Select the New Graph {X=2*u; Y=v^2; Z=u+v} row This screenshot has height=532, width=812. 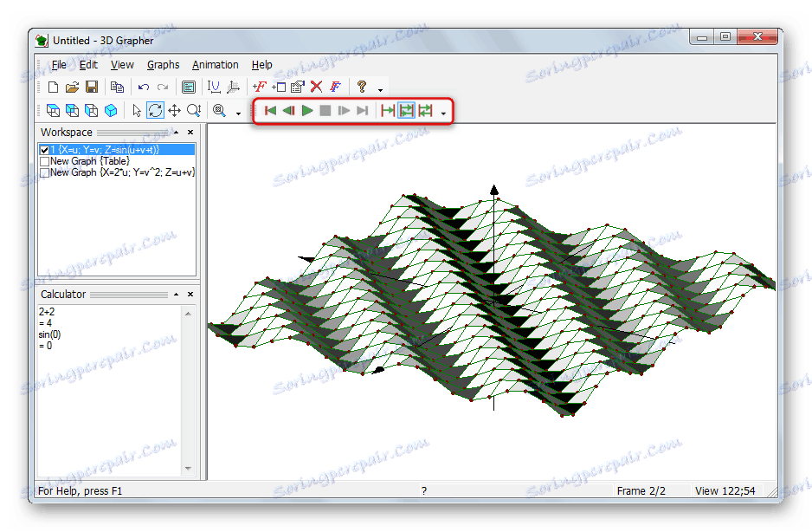[122, 172]
